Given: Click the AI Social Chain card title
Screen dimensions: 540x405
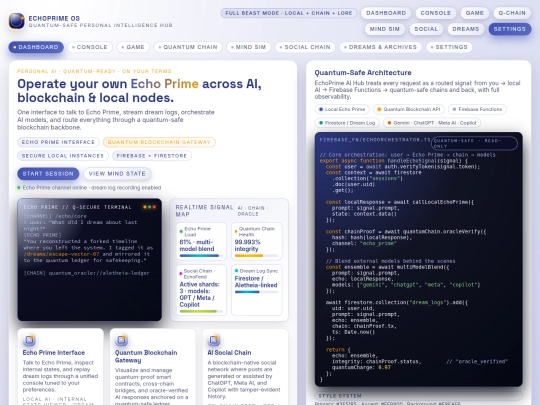Looking at the screenshot, I should coord(229,353).
